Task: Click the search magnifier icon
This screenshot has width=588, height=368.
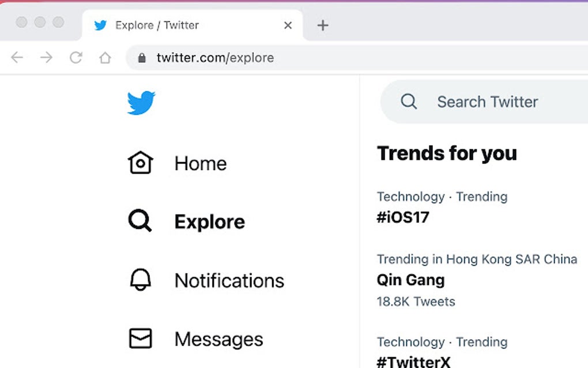Action: coord(409,102)
